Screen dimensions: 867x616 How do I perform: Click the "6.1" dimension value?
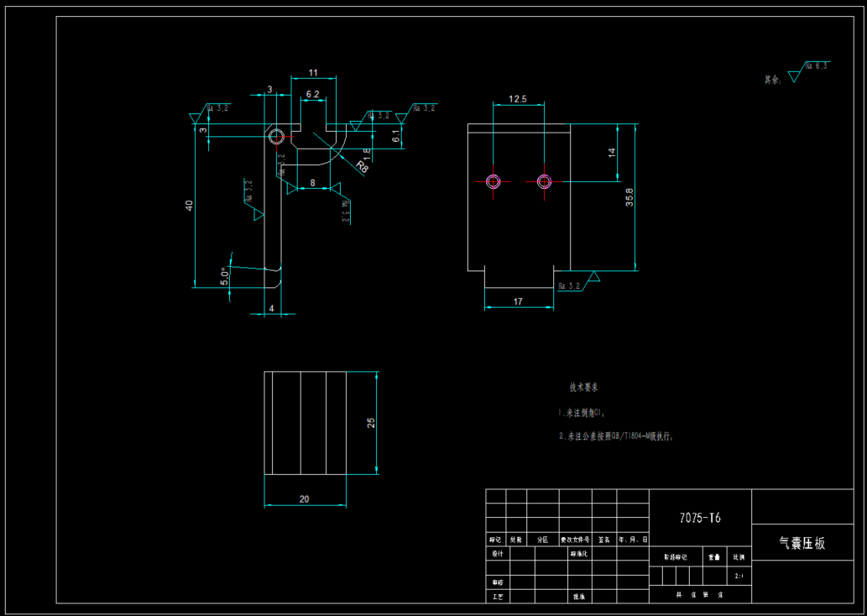[396, 136]
